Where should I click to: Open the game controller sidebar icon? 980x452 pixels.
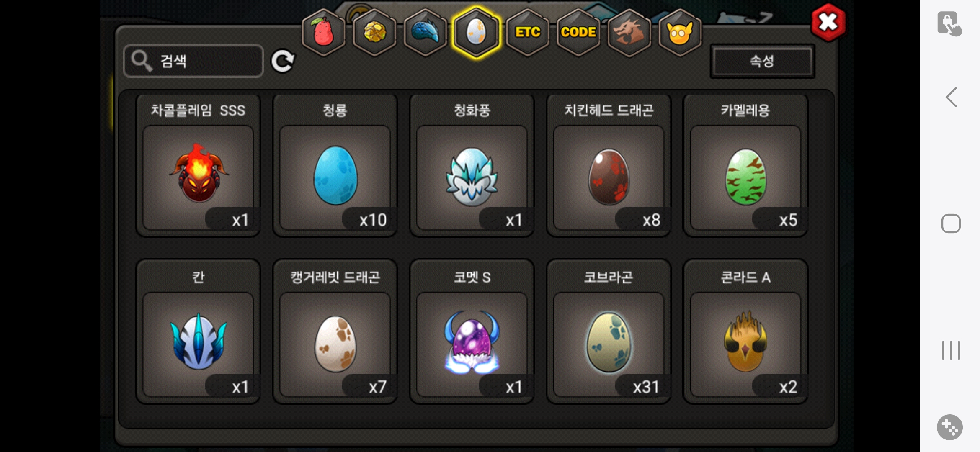[949, 427]
